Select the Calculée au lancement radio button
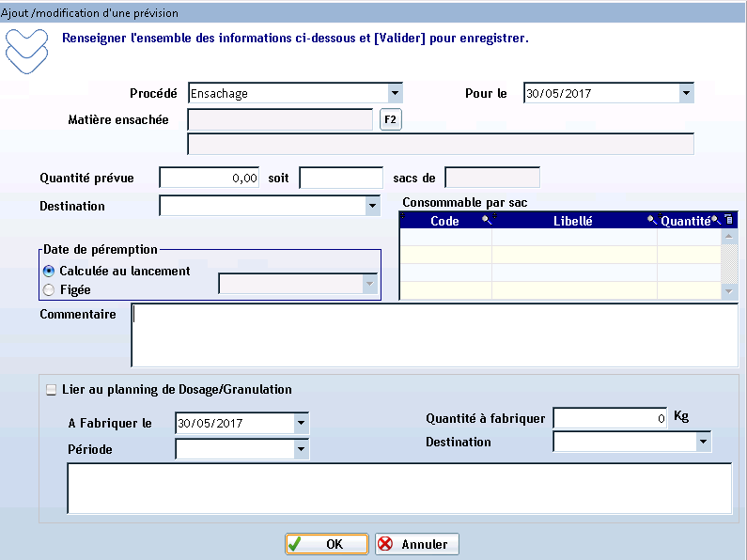This screenshot has height=560, width=747. tap(49, 271)
